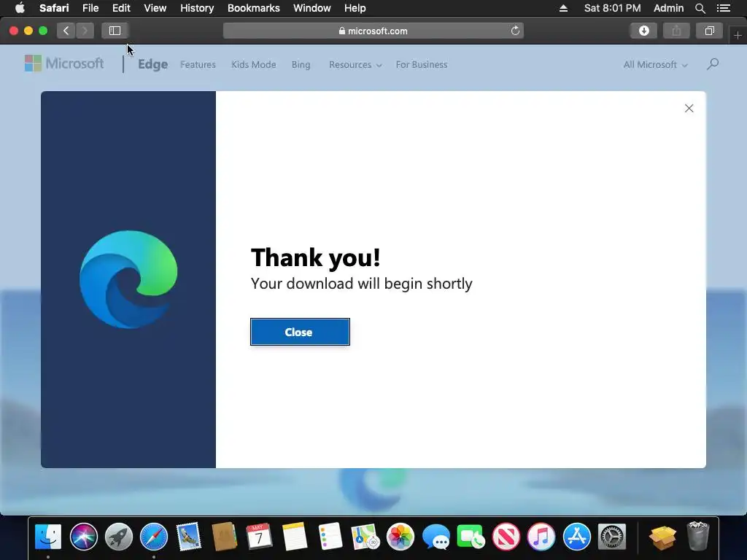Image resolution: width=747 pixels, height=560 pixels.
Task: Open the Window menu
Action: 312,8
